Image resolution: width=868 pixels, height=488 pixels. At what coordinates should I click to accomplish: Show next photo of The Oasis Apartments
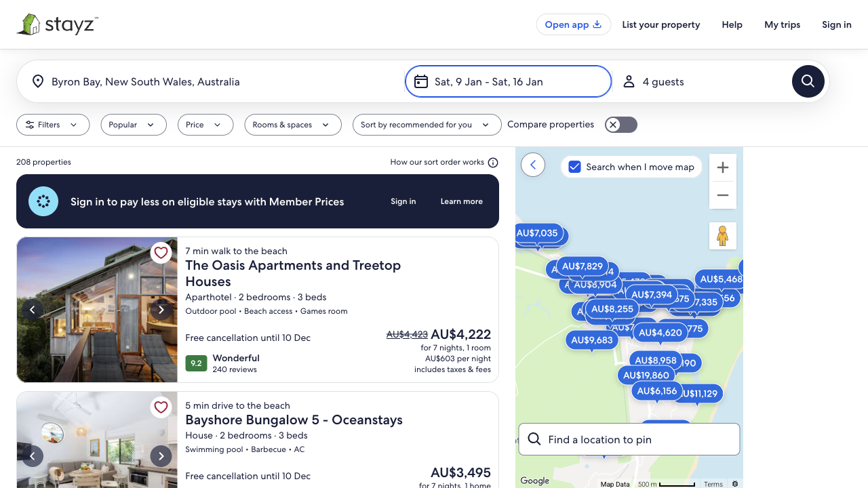pyautogui.click(x=161, y=310)
